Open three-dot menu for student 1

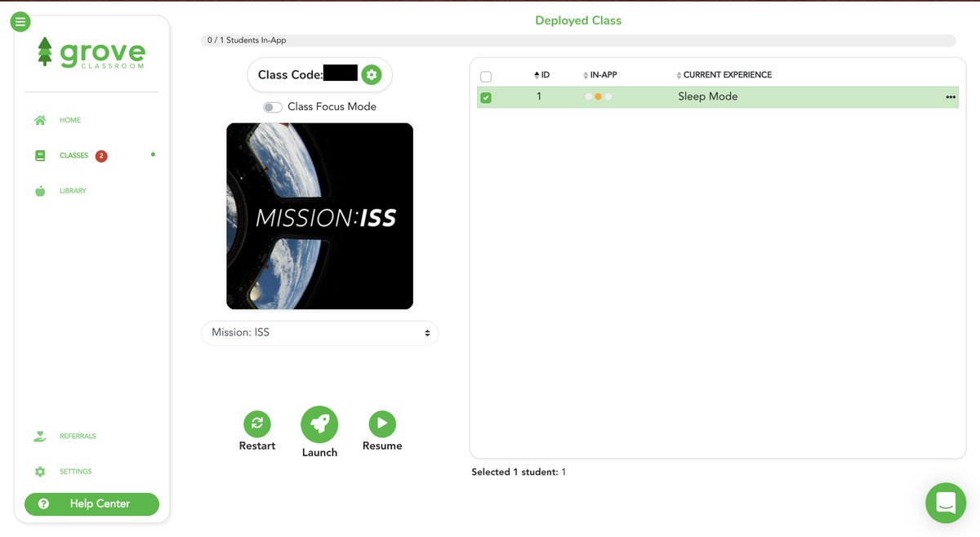(x=951, y=97)
